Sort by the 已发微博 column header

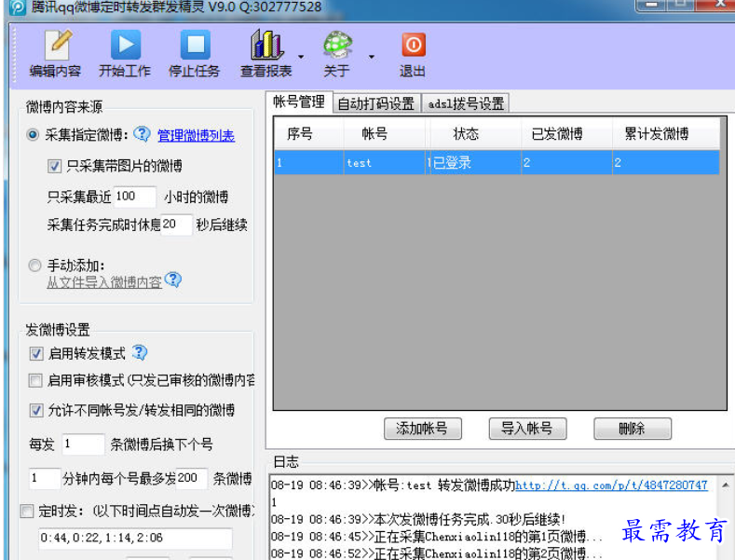567,133
